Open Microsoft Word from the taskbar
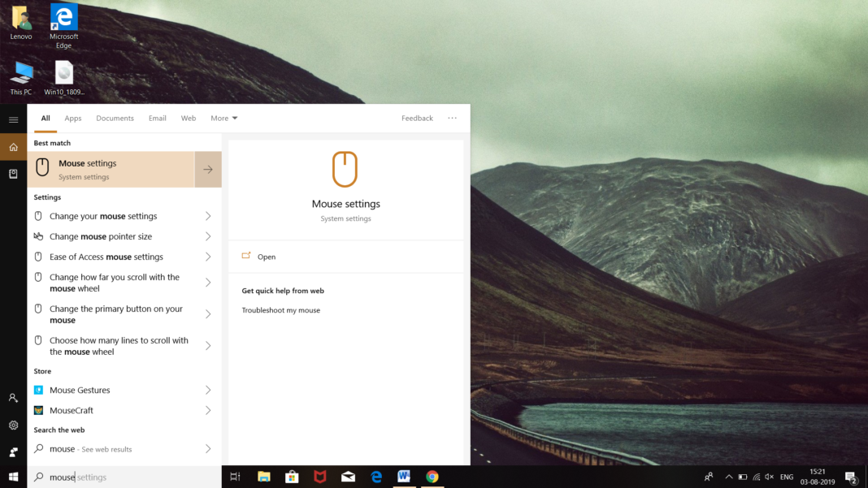This screenshot has width=868, height=488. click(x=404, y=477)
